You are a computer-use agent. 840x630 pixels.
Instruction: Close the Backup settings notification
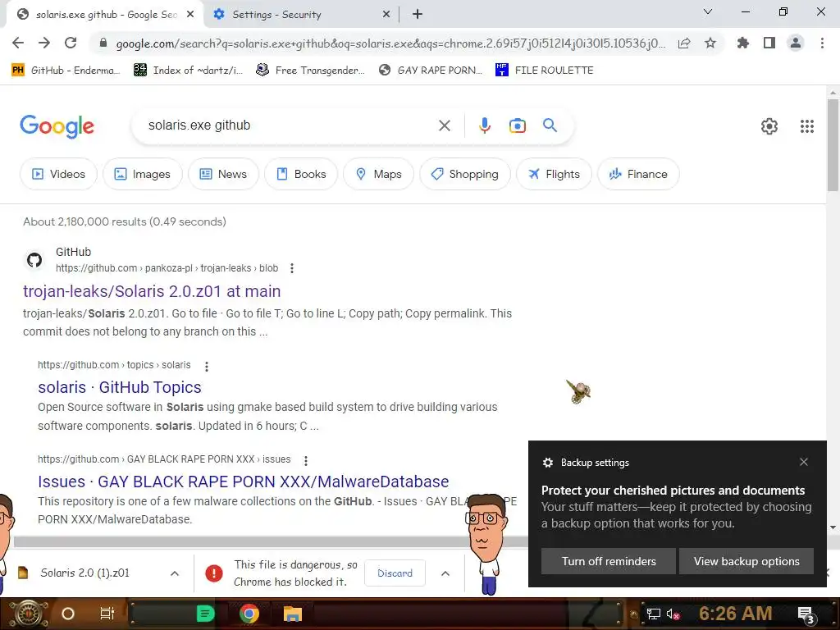pos(804,462)
